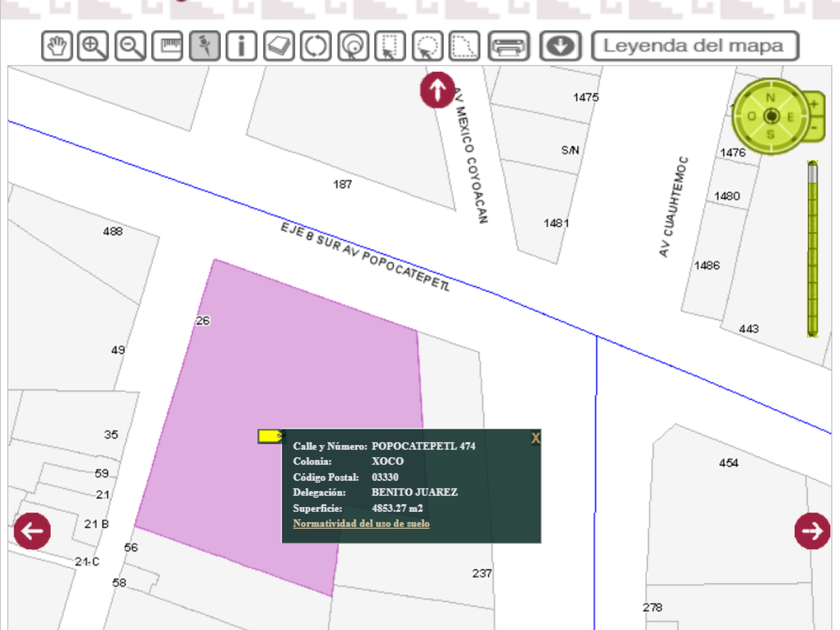The width and height of the screenshot is (840, 630).
Task: Select the pushpin locate tool
Action: [x=204, y=46]
